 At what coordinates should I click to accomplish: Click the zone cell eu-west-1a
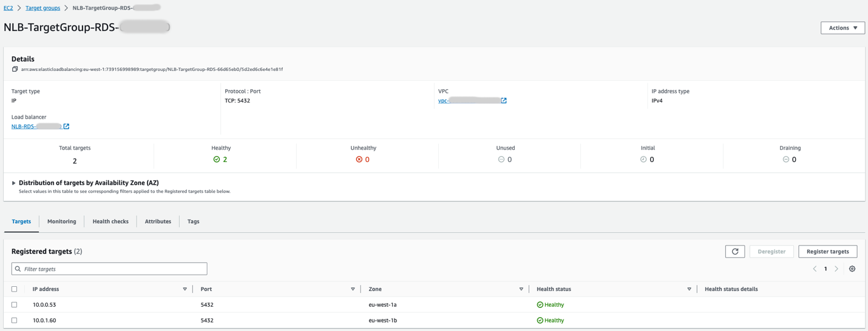pyautogui.click(x=382, y=305)
